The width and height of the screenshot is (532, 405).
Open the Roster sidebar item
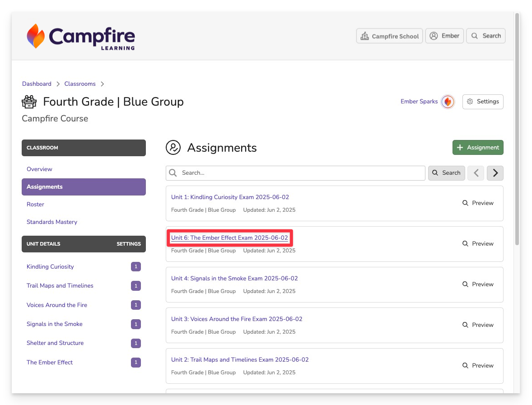click(35, 204)
